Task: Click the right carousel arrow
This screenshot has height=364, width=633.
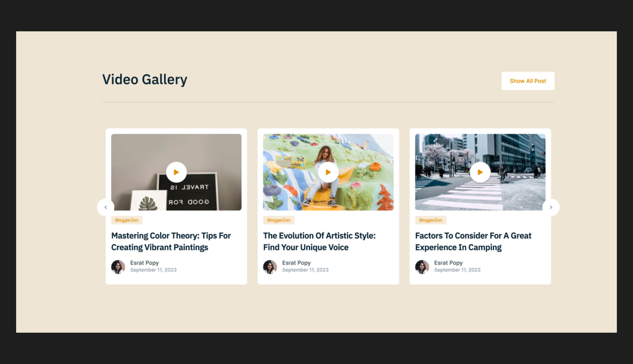Action: 551,207
